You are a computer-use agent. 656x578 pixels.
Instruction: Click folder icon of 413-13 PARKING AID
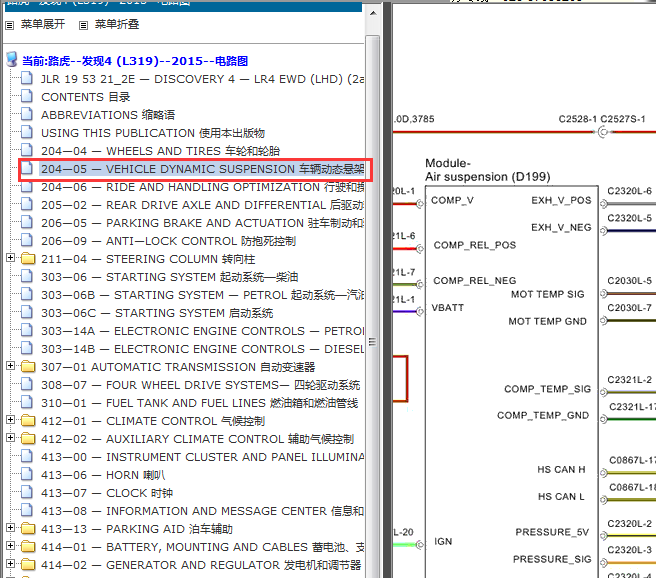[28, 528]
